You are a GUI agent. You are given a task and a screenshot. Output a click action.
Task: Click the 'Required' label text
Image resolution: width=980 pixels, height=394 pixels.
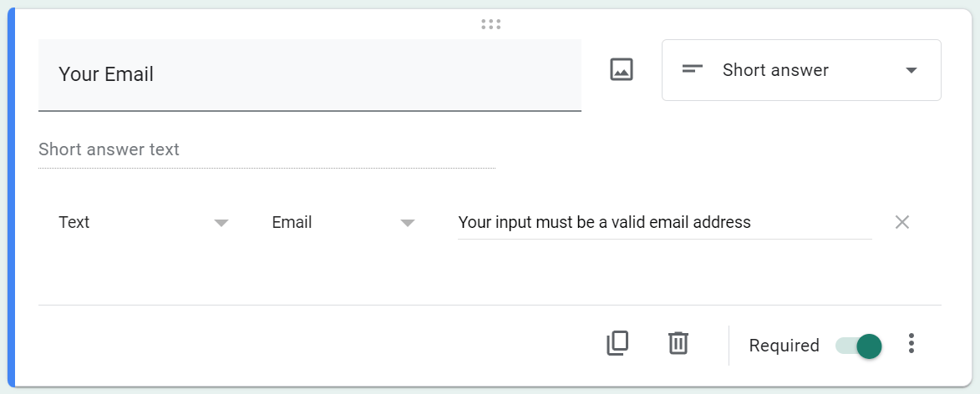pyautogui.click(x=784, y=346)
